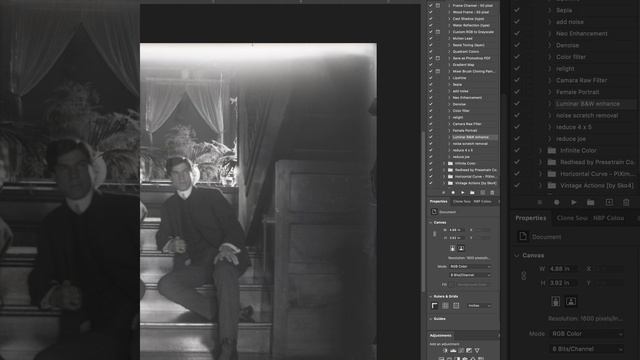The height and width of the screenshot is (360, 640).
Task: Toggle dialog box icon for Frame Channel action
Action: (438, 6)
